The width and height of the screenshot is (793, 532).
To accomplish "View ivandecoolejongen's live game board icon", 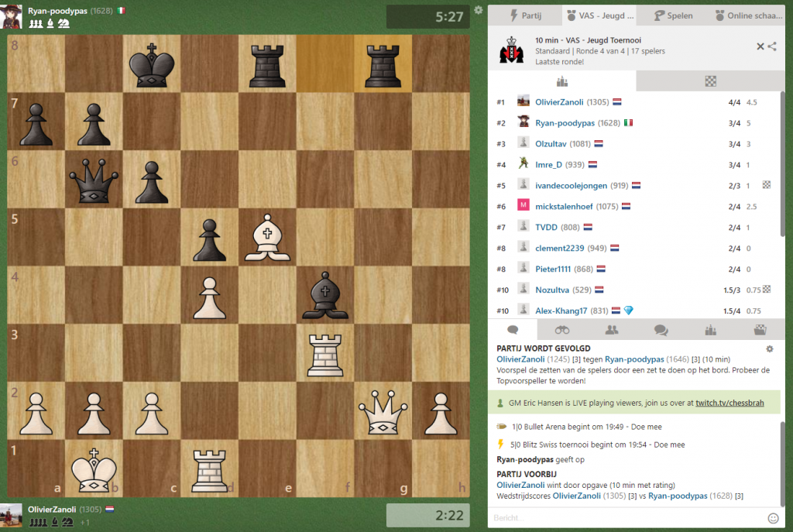I will (767, 185).
